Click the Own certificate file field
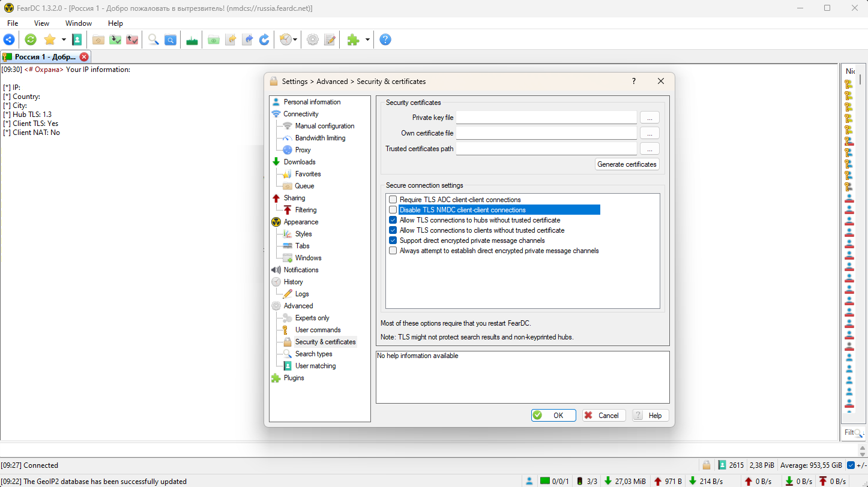This screenshot has height=487, width=868. pyautogui.click(x=546, y=133)
